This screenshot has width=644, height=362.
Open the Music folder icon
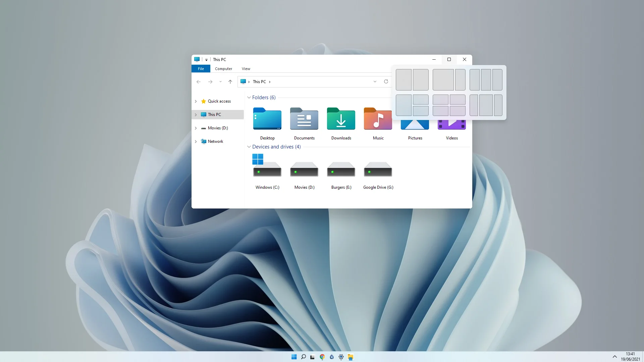pos(378,119)
